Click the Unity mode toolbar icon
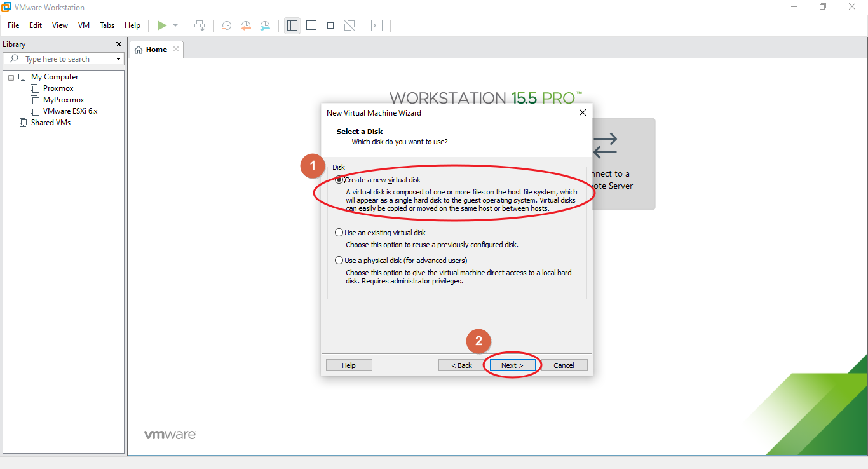The height and width of the screenshot is (469, 868). tap(349, 25)
